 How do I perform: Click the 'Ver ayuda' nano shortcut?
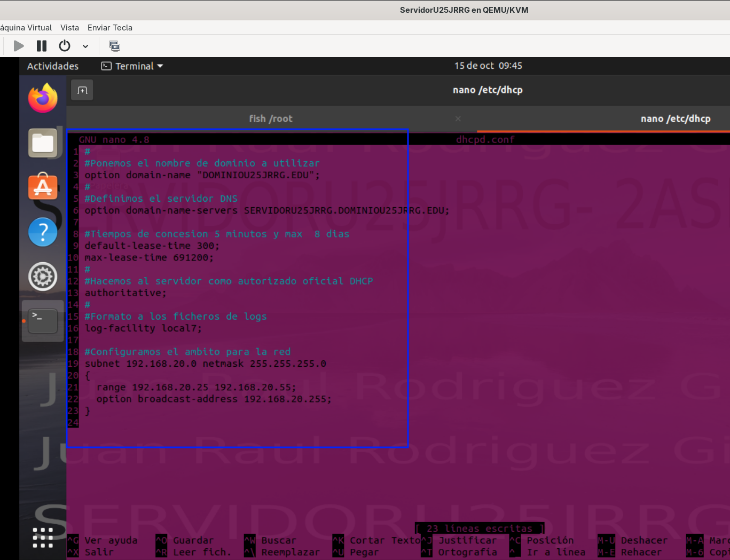(x=111, y=540)
